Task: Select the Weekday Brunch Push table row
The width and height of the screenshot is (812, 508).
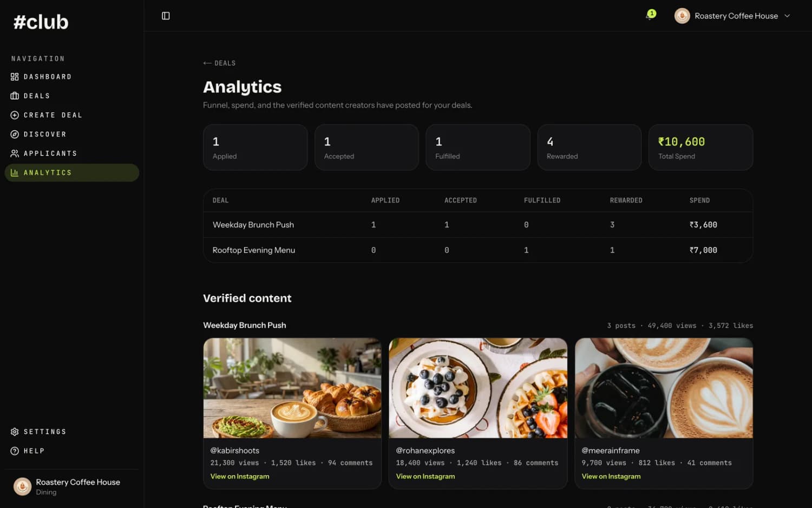Action: (478, 225)
